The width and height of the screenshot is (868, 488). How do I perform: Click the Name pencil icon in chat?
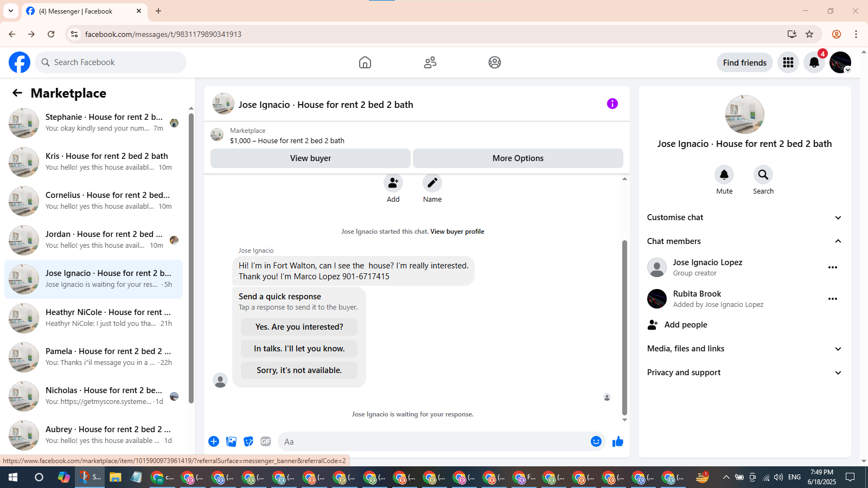click(432, 183)
